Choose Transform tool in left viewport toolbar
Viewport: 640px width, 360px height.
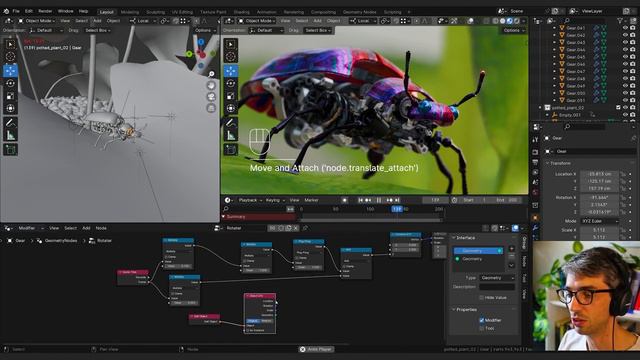pos(10,109)
